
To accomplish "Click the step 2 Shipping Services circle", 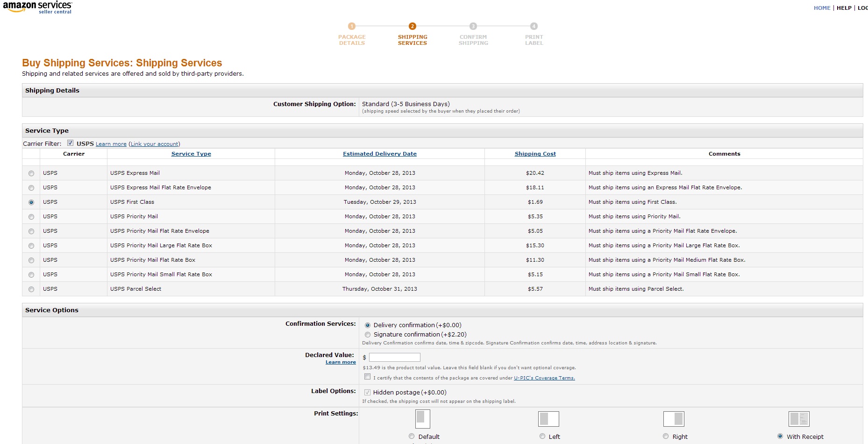I will tap(413, 26).
